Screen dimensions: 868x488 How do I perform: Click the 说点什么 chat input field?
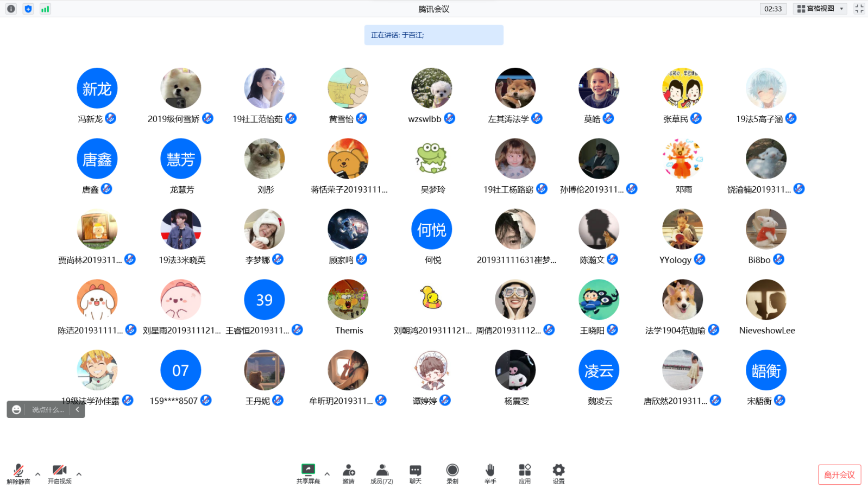48,410
